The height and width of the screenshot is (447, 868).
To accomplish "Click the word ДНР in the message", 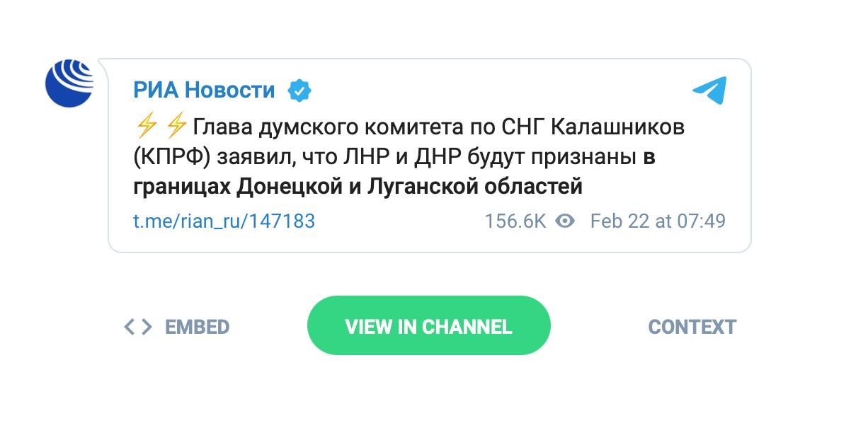I will click(x=438, y=158).
